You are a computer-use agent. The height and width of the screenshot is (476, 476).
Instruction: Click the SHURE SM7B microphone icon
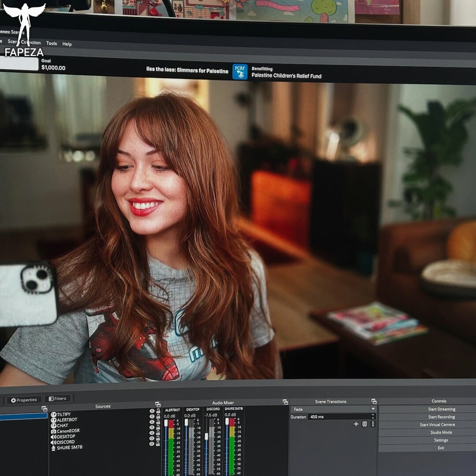[x=53, y=448]
